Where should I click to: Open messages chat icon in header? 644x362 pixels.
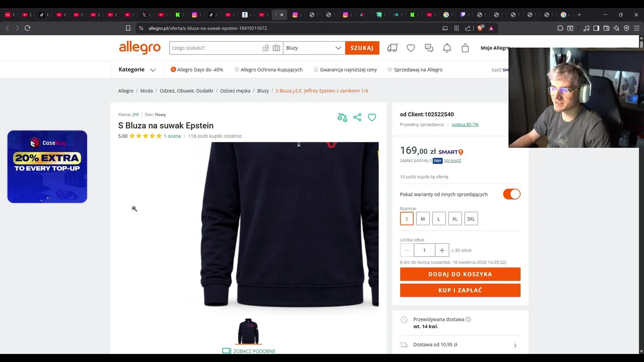[x=429, y=48]
